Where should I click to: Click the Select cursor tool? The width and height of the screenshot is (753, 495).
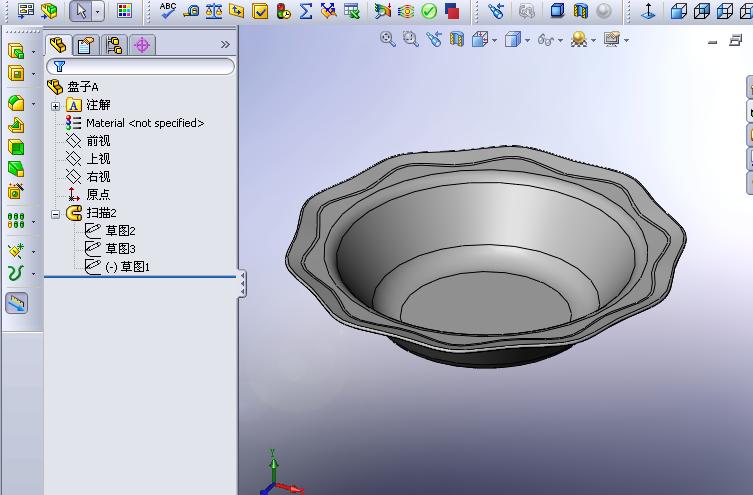click(81, 11)
